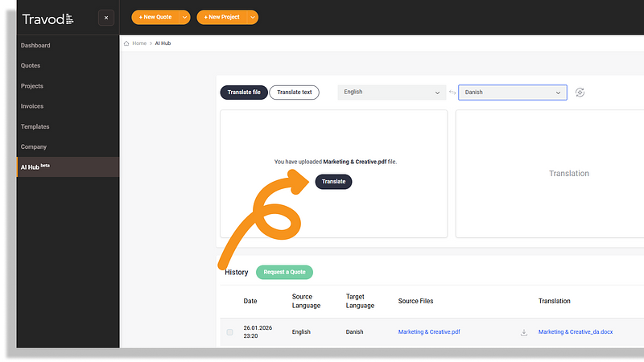Go to Home in the breadcrumb
The width and height of the screenshot is (644, 362).
coord(139,43)
